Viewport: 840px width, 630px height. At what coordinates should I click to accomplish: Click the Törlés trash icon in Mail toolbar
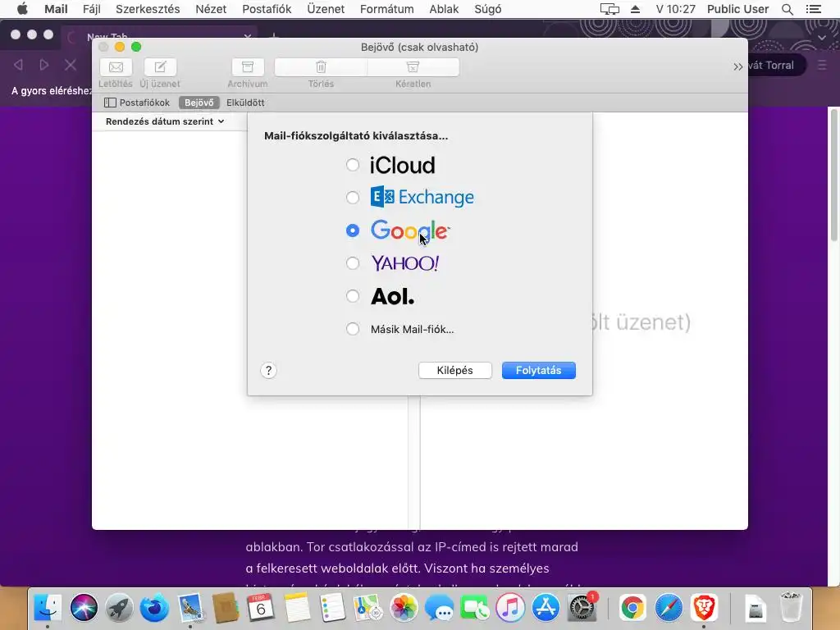321,67
